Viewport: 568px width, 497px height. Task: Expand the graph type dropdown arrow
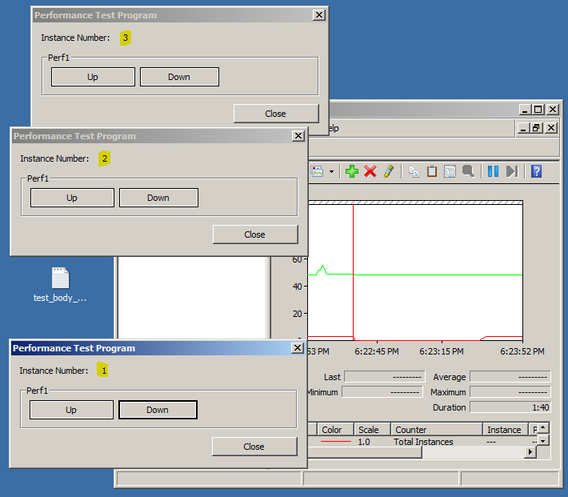coord(331,172)
